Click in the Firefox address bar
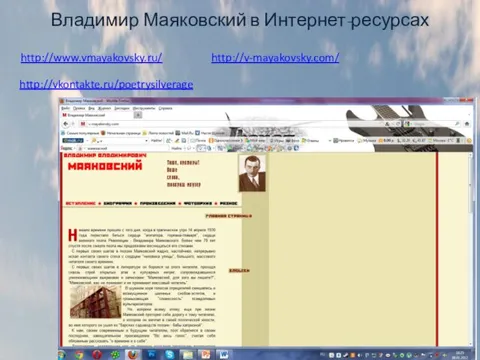The height and width of the screenshot is (360, 480). click(233, 124)
